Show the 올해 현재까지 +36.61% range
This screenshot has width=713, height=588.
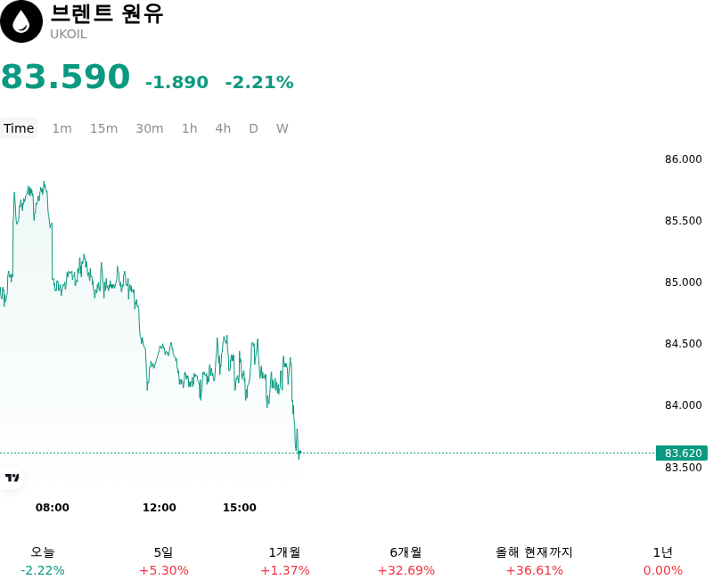(534, 561)
